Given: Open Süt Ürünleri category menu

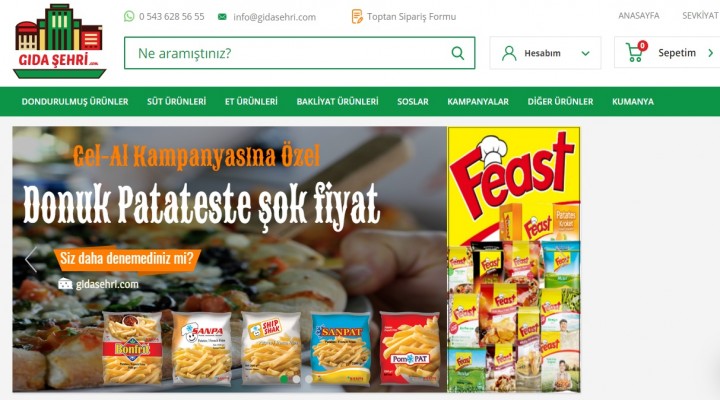Looking at the screenshot, I should click(176, 101).
